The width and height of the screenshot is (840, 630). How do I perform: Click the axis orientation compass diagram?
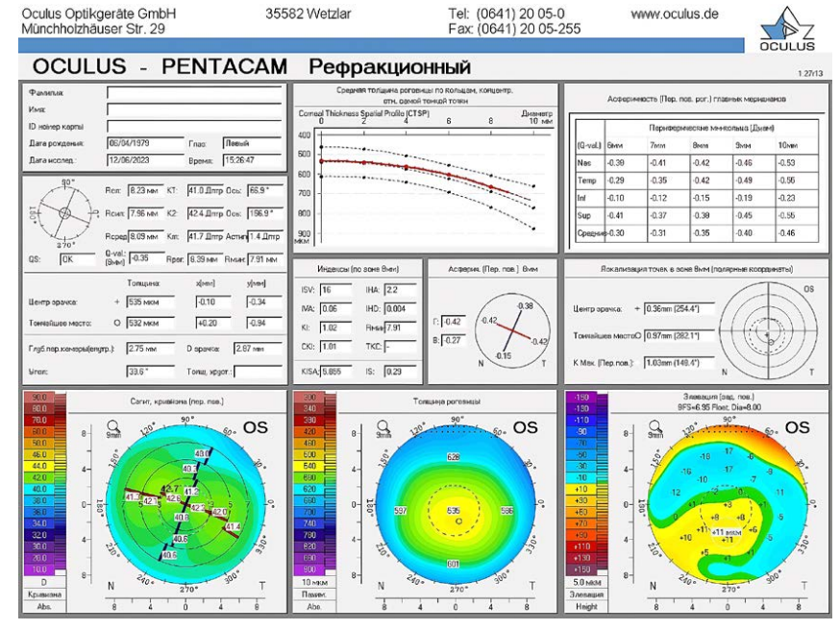coord(62,212)
